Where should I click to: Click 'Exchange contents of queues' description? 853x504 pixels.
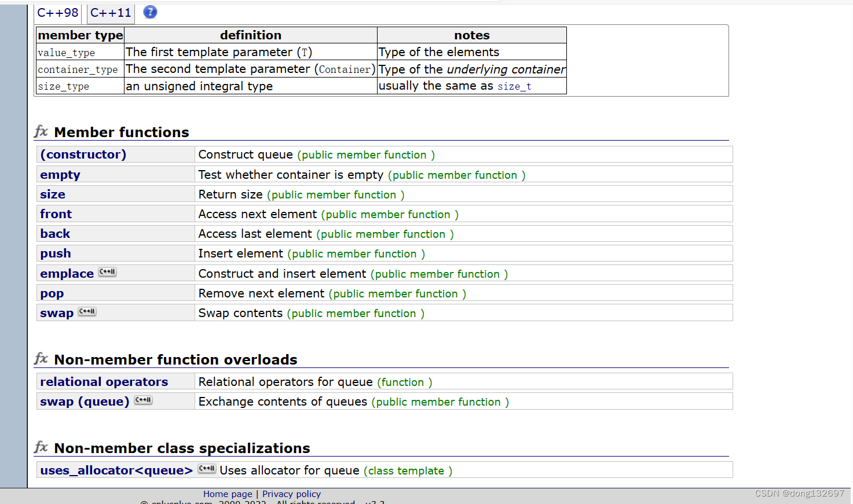(x=283, y=402)
